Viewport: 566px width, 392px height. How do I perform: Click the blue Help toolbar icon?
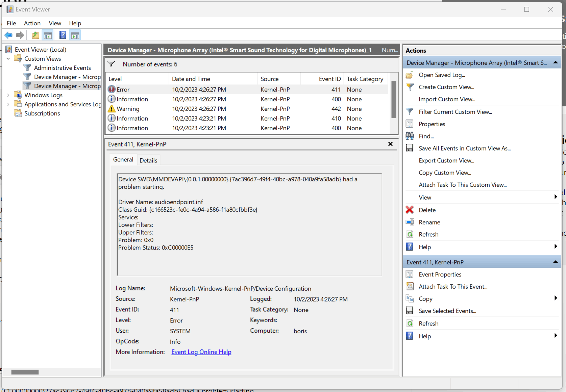point(63,35)
